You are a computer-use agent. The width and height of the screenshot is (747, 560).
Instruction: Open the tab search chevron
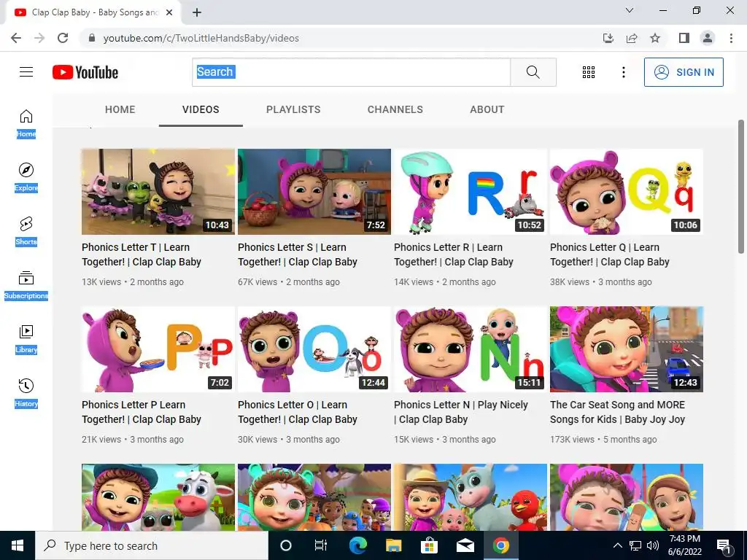[630, 10]
